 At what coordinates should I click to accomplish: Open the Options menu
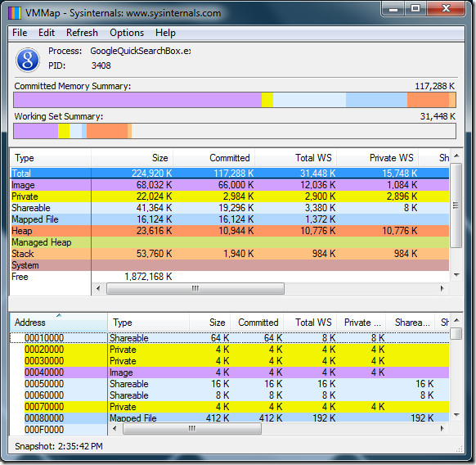(127, 33)
